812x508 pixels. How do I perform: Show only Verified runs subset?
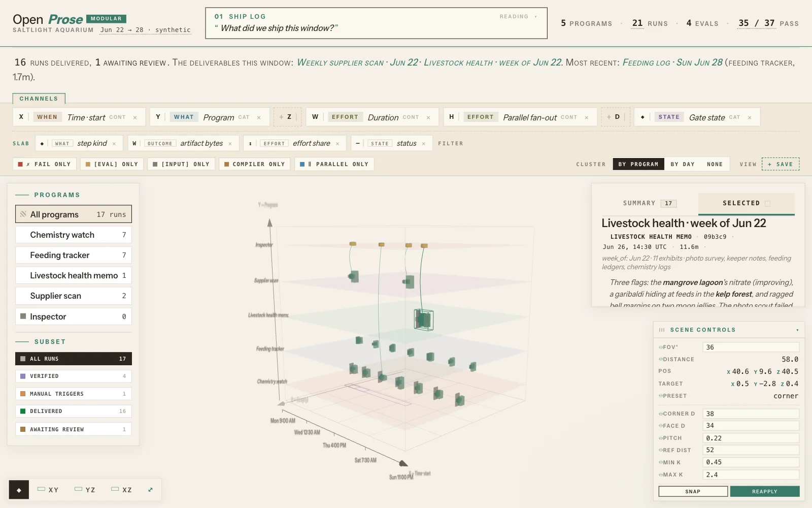[74, 376]
